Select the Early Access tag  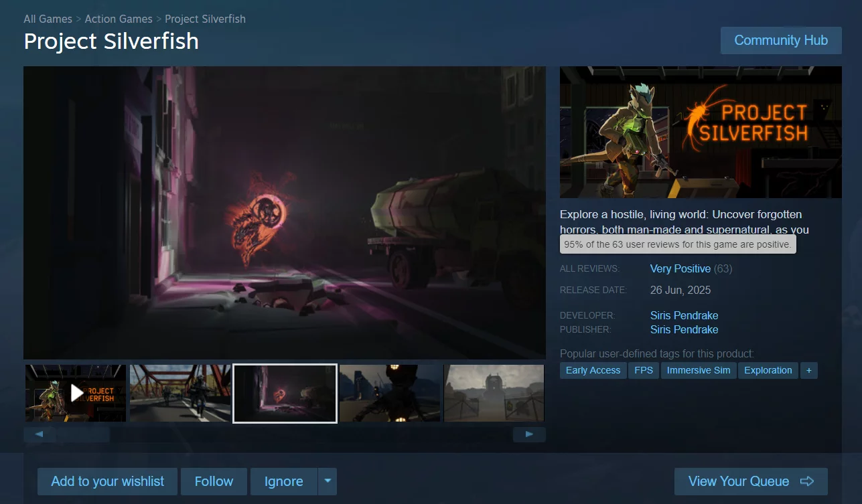tap(593, 370)
